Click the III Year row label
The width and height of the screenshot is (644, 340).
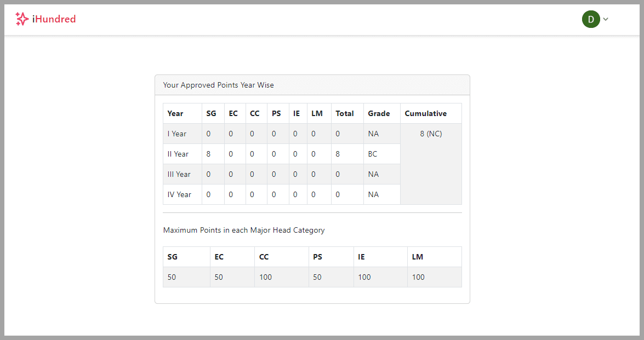pos(179,174)
